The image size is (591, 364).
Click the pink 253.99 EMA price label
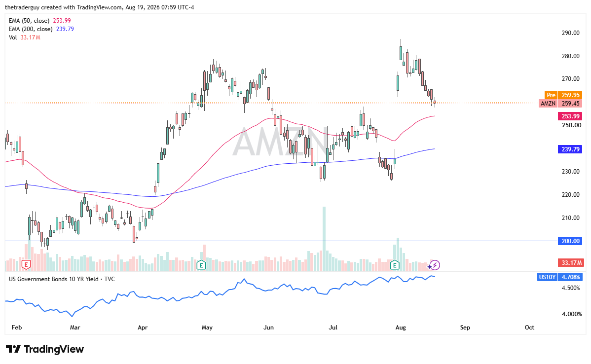click(570, 116)
